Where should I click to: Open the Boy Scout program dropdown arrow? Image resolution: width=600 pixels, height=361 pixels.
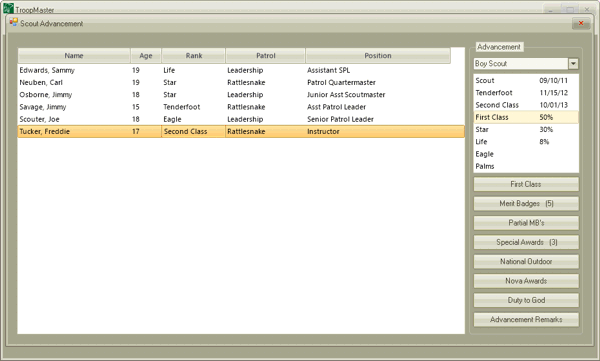(573, 64)
